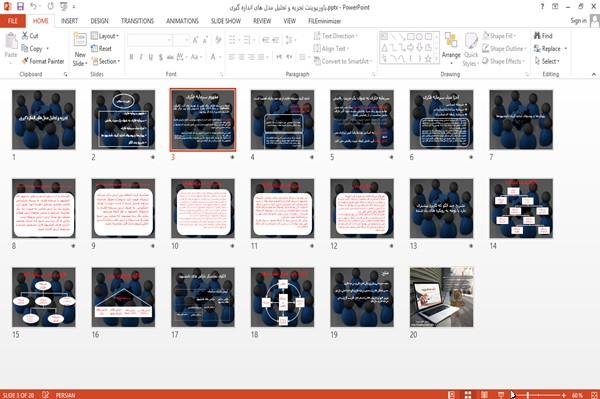
Task: Toggle text shadow formatting
Action: click(160, 57)
